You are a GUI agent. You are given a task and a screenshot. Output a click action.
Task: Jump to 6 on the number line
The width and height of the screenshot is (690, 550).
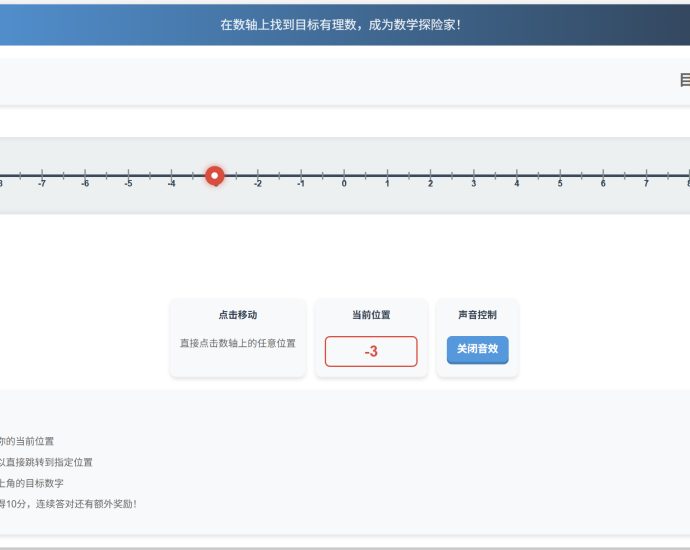pos(603,176)
